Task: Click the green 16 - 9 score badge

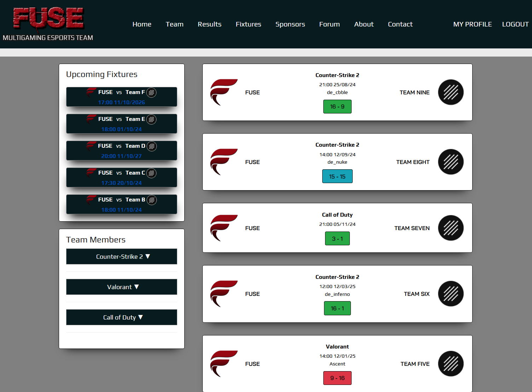Action: (x=337, y=107)
